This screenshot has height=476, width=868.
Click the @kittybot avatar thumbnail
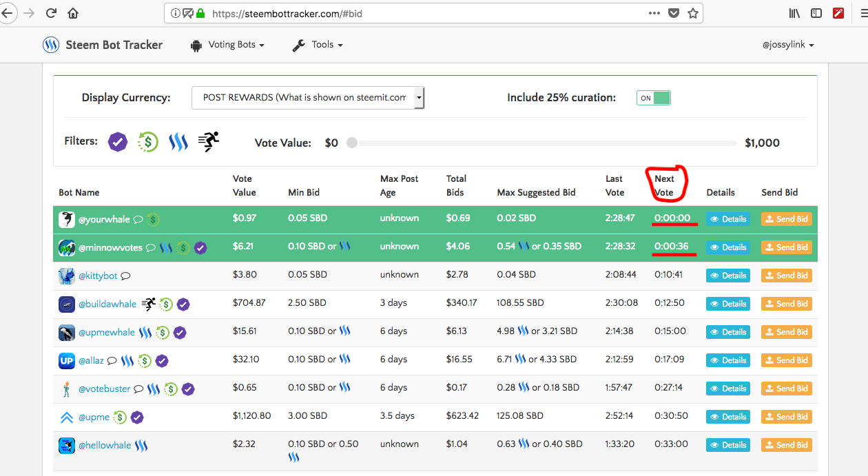click(67, 276)
